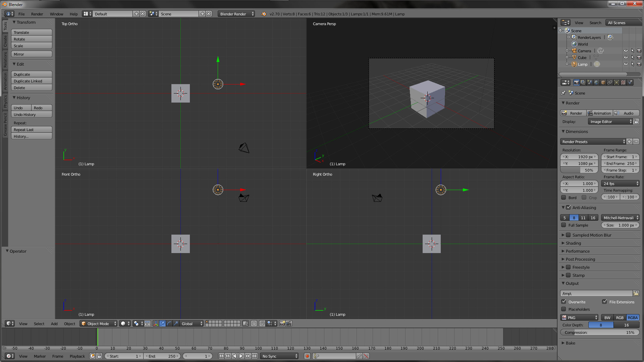
Task: Switch to the Create tool shelf tab
Action: 5,41
